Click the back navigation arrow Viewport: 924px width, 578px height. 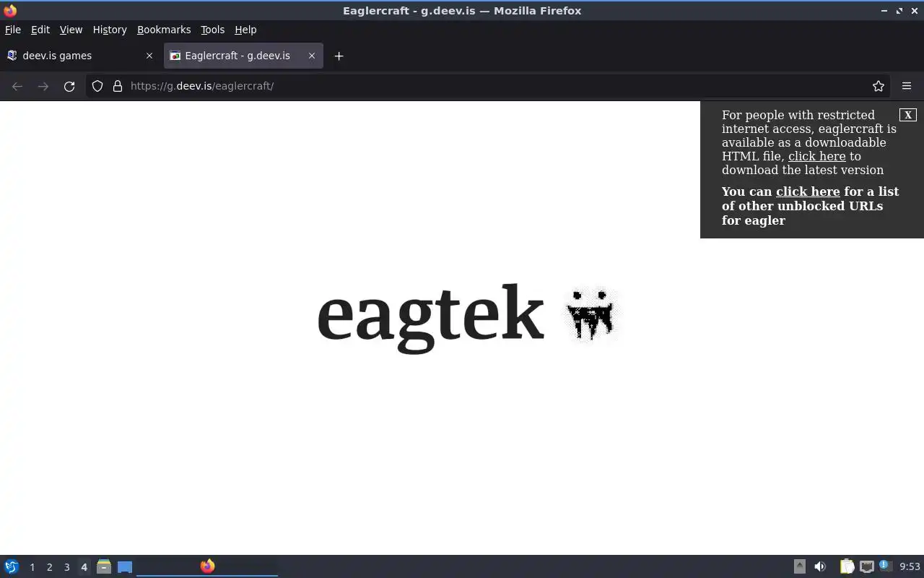(x=17, y=86)
